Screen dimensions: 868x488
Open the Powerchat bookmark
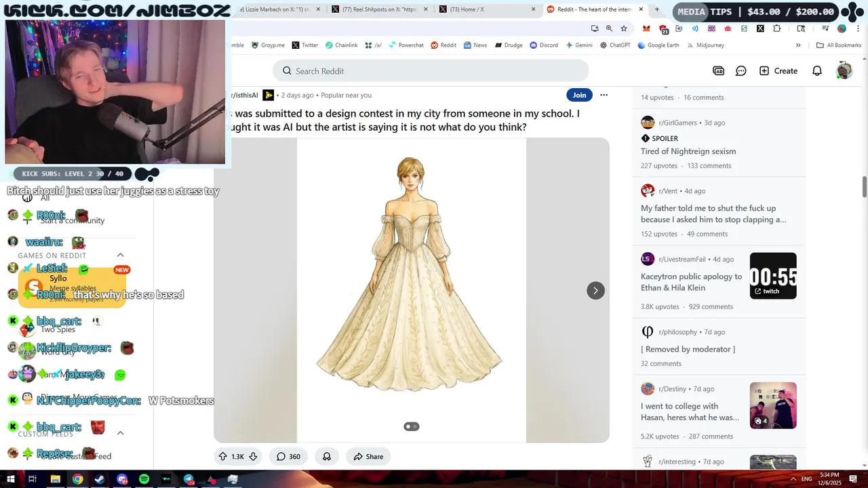(x=406, y=45)
